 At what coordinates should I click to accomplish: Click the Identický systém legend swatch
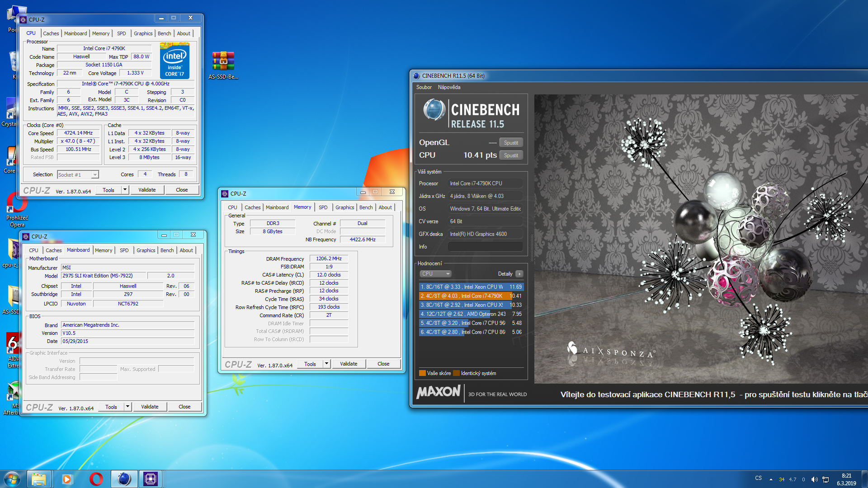[456, 373]
